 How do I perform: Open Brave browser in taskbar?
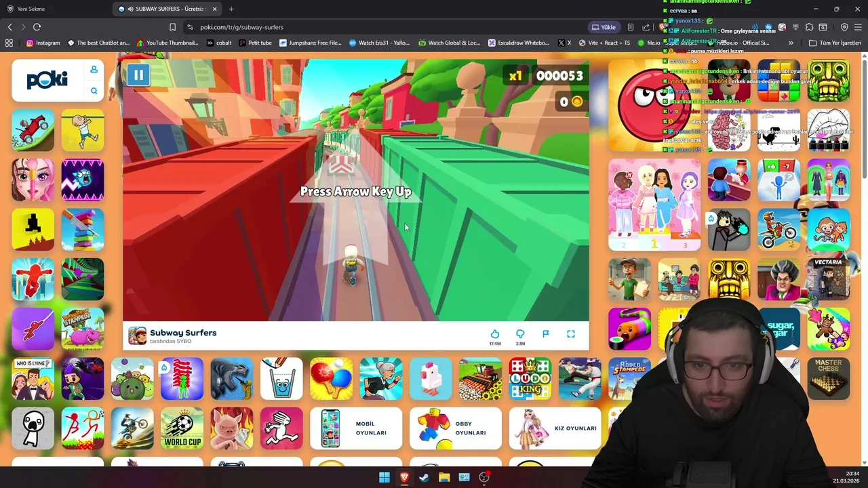404,477
